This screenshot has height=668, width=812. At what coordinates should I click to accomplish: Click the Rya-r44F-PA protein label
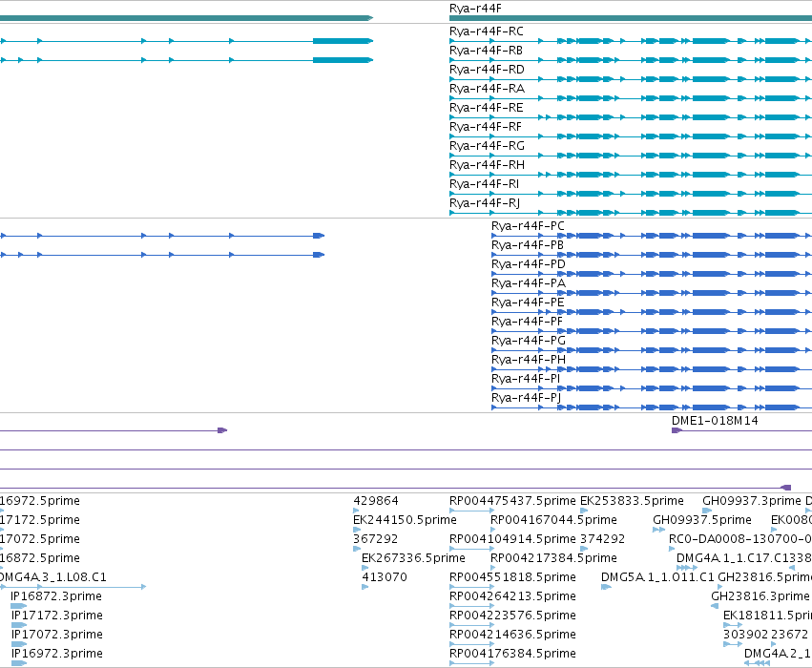click(x=529, y=283)
